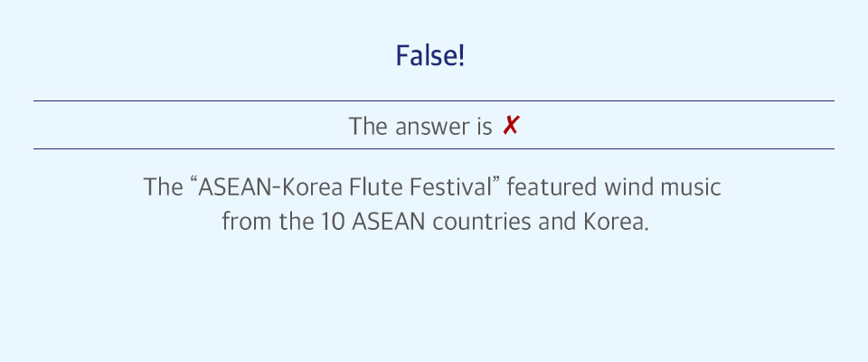Click the number "10" in the explanation
Screen dimensions: 868x362
click(334, 222)
